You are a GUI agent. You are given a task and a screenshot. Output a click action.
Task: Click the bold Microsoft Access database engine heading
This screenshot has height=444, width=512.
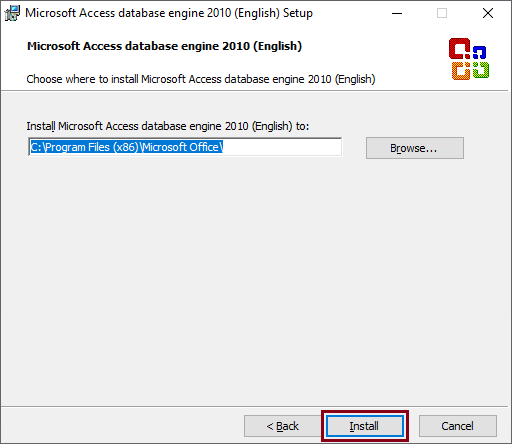tap(164, 46)
